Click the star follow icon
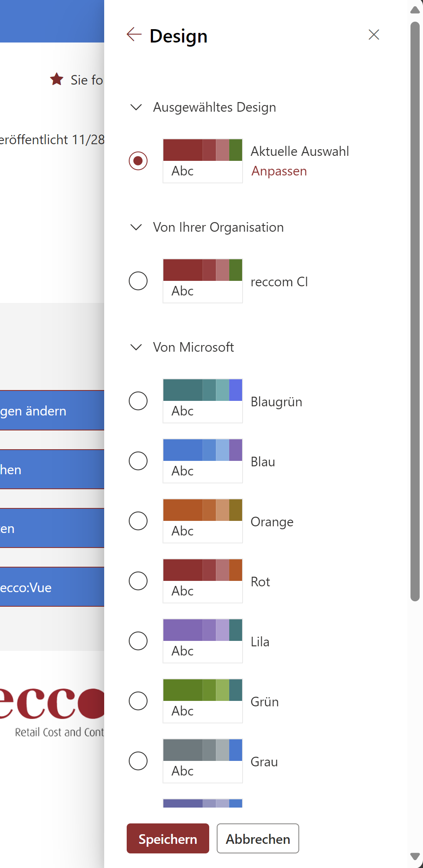423x868 pixels. tap(57, 79)
